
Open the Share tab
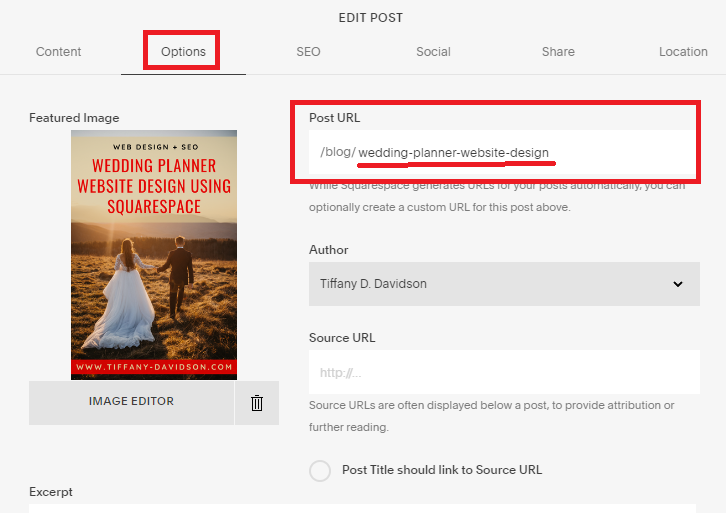(558, 51)
